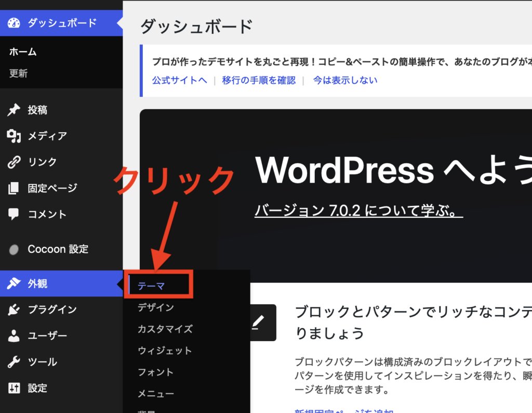This screenshot has height=413, width=532.
Task: Click the chain link icon beside リンク
Action: (14, 162)
